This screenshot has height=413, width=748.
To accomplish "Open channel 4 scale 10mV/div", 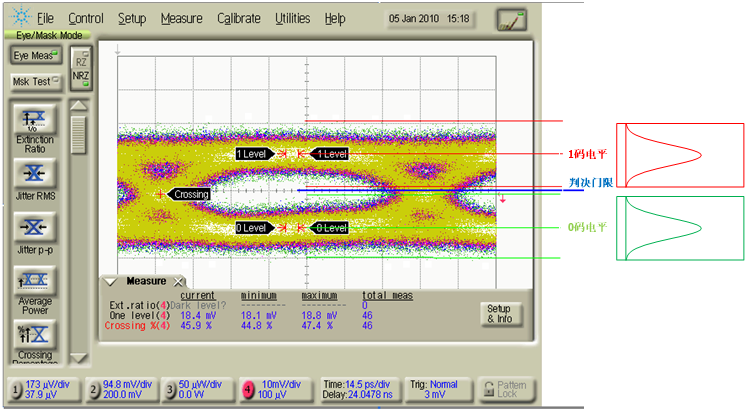I will tap(281, 384).
